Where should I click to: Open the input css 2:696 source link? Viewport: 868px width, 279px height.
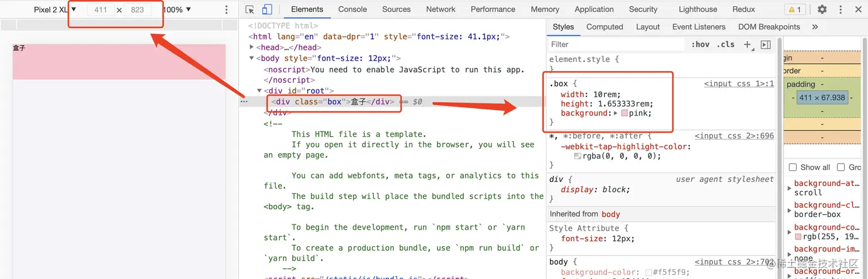[x=734, y=136]
